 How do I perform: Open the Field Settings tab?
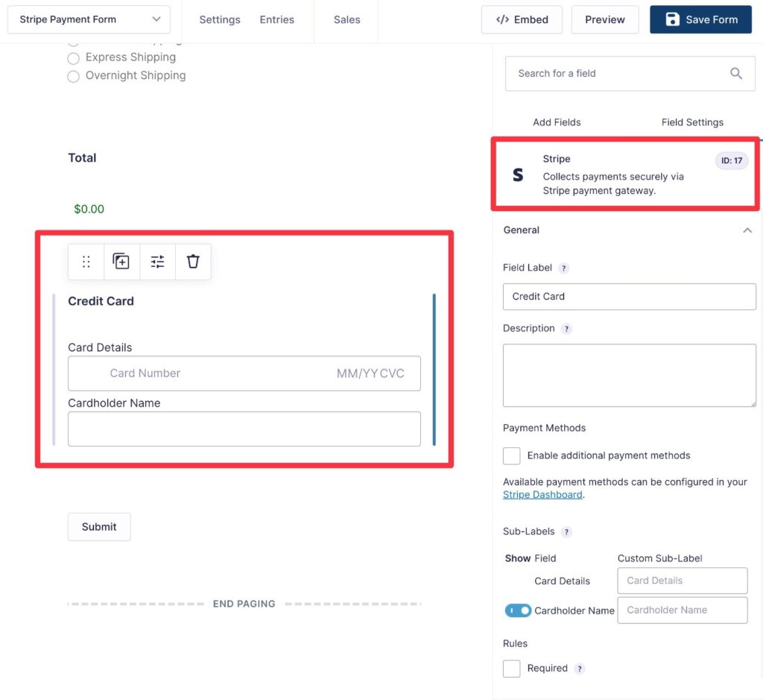(x=692, y=122)
